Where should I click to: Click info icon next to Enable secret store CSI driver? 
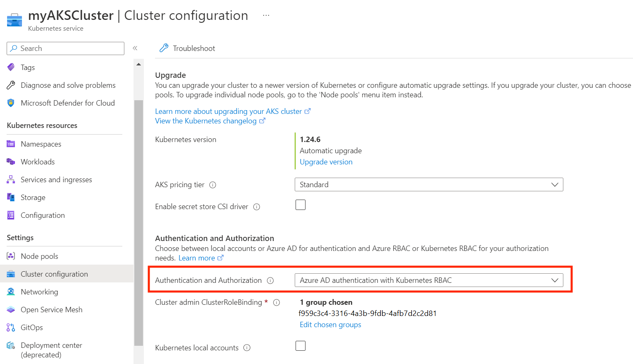[257, 207]
